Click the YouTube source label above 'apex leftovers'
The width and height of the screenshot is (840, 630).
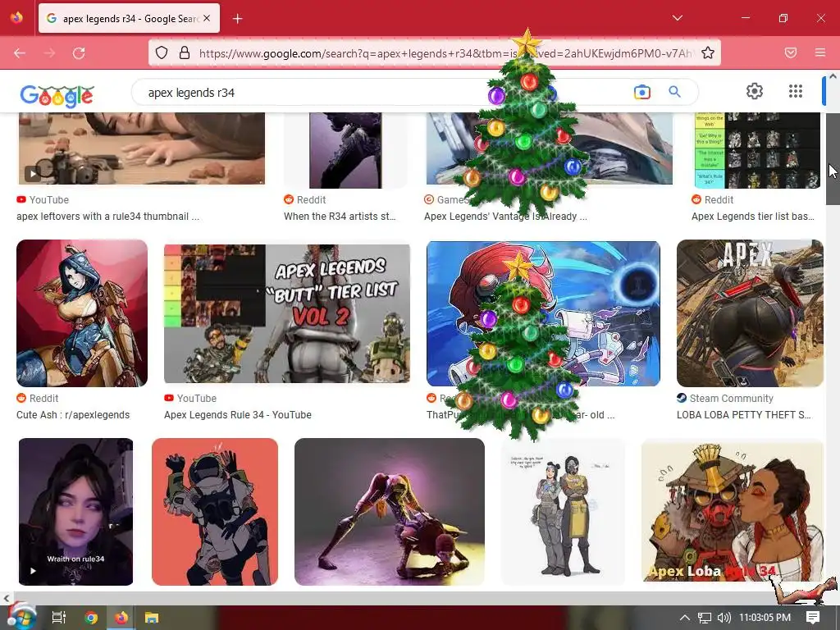click(48, 200)
